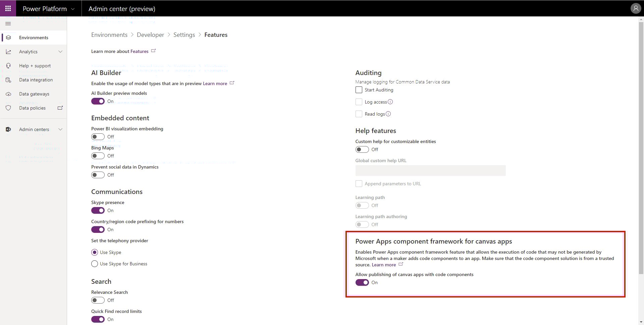Turn off AI Builder preview models toggle
This screenshot has height=325, width=644.
pos(98,101)
